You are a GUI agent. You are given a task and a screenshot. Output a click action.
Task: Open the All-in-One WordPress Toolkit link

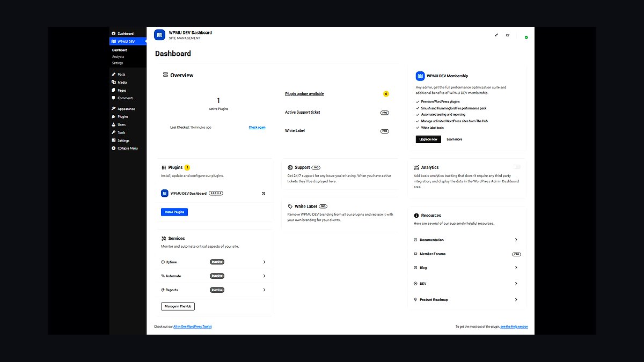pos(193,327)
